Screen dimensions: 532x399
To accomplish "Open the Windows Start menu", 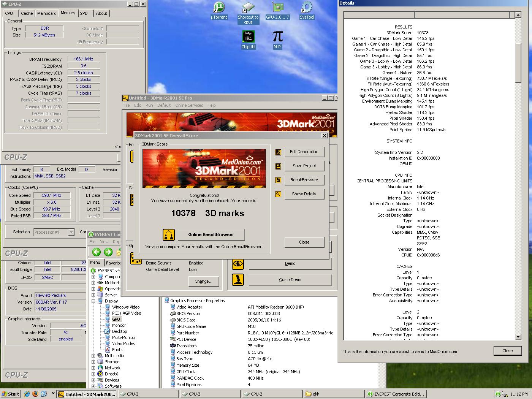I will 10,394.
